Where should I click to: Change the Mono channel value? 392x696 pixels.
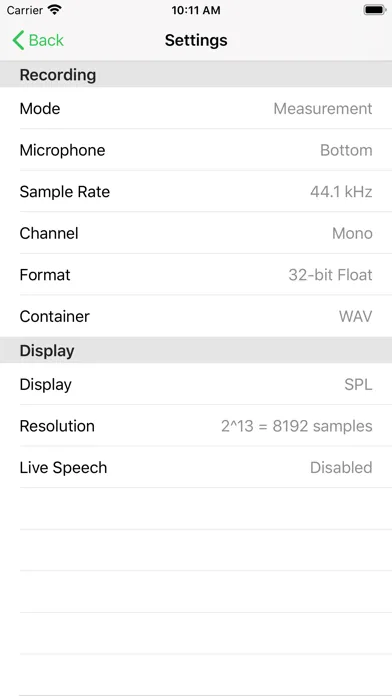352,233
